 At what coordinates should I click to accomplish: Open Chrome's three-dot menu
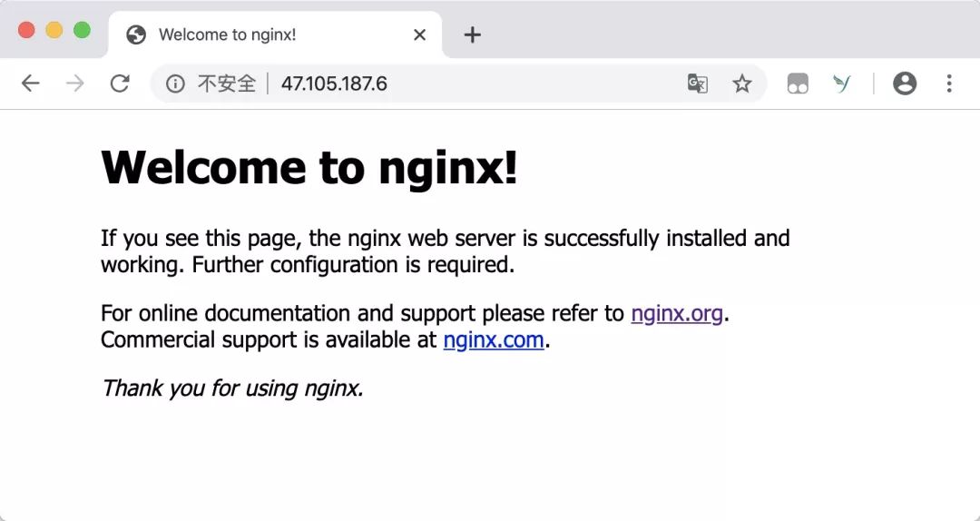949,84
